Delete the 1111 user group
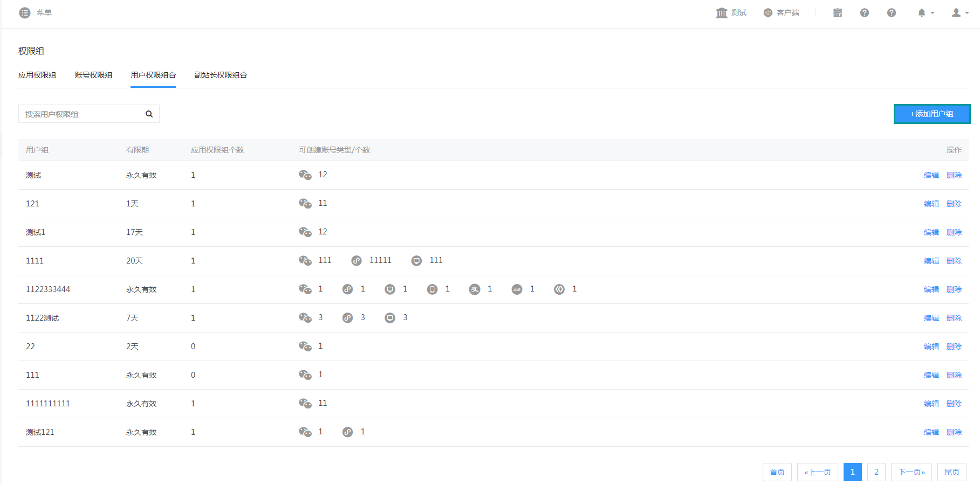Screen dimensions: 980x485 point(954,261)
